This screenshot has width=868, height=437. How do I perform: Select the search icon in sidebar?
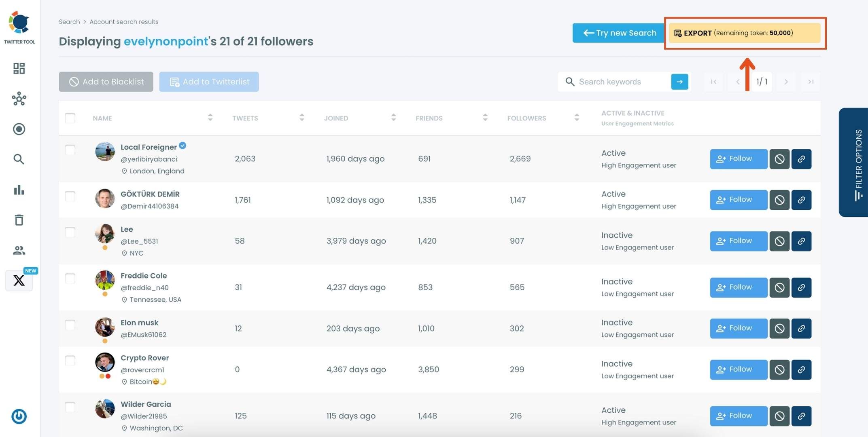[x=19, y=159]
